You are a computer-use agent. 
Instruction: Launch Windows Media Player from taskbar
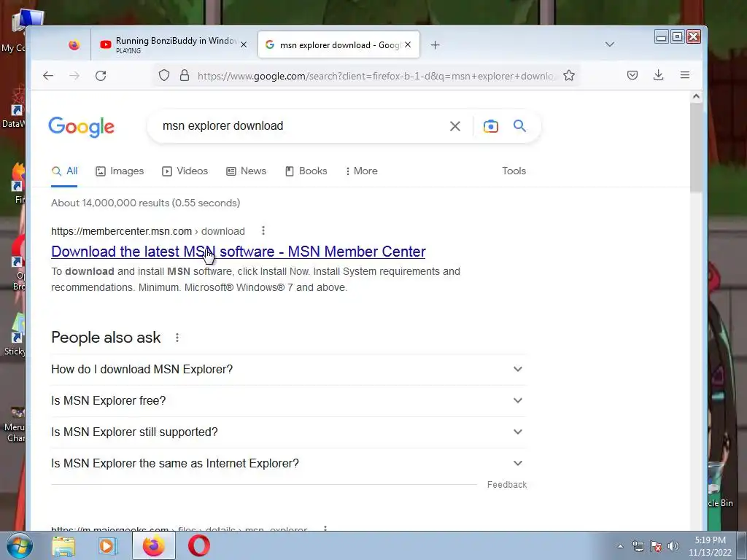coord(108,545)
